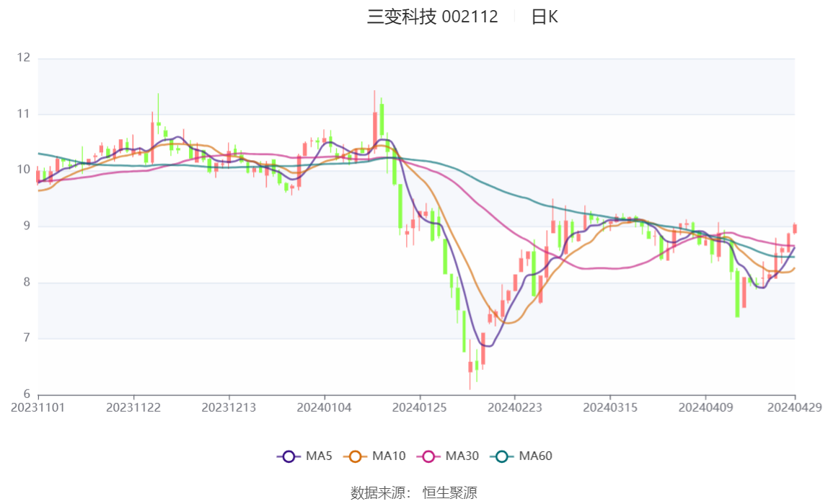Click the 恒生聚源 data source text
The height and width of the screenshot is (504, 828).
point(450,493)
